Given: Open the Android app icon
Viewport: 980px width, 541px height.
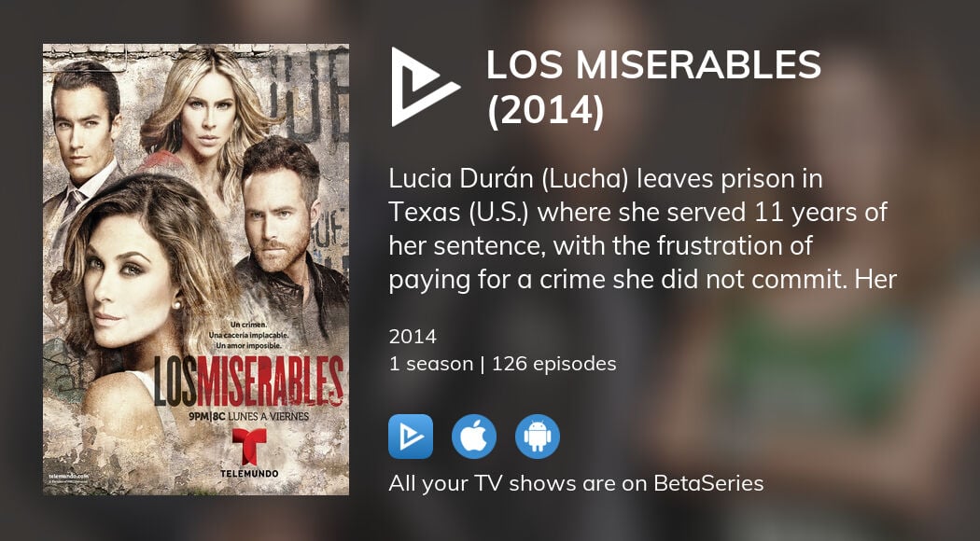Looking at the screenshot, I should click(x=538, y=437).
